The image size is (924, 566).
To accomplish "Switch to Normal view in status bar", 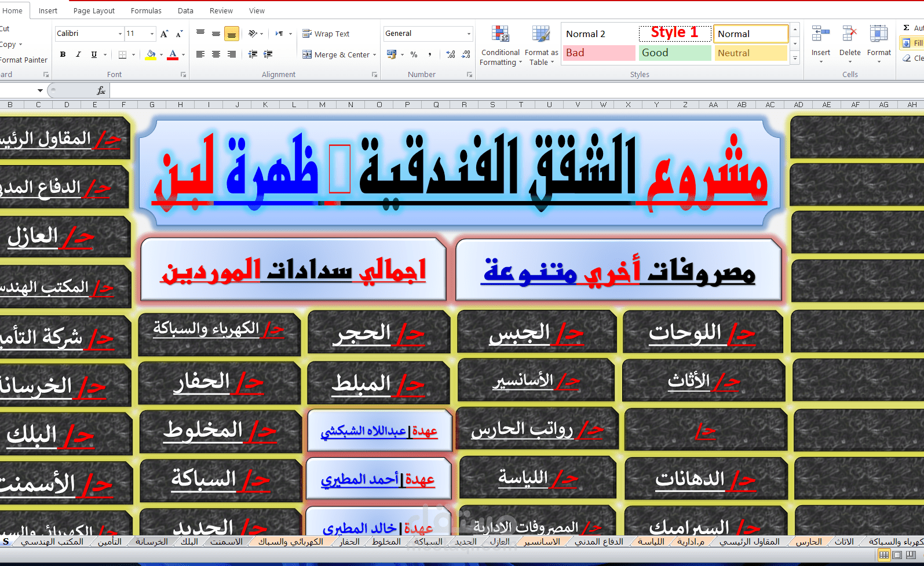I will (884, 555).
